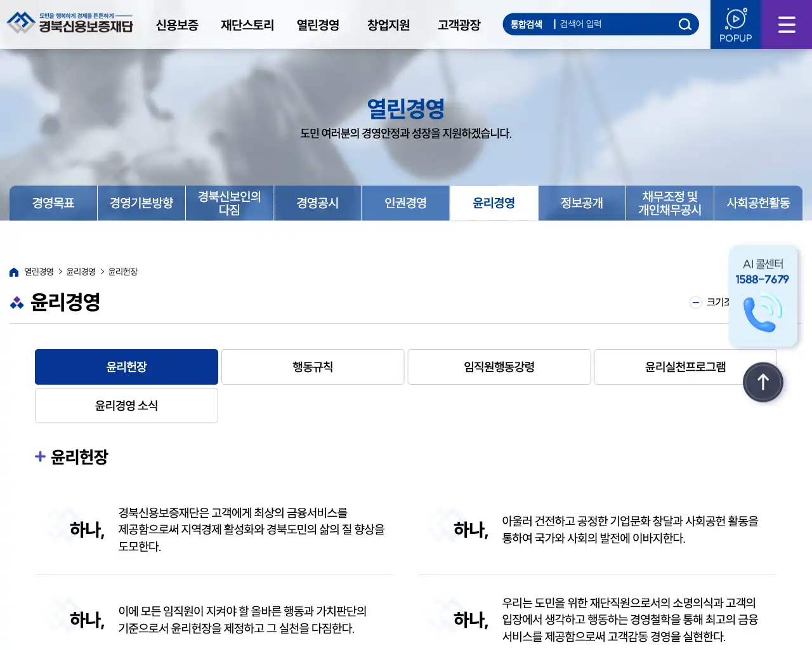Click the 통합검색 label in search bar
Screen dimensions: 812x650
pyautogui.click(x=527, y=24)
